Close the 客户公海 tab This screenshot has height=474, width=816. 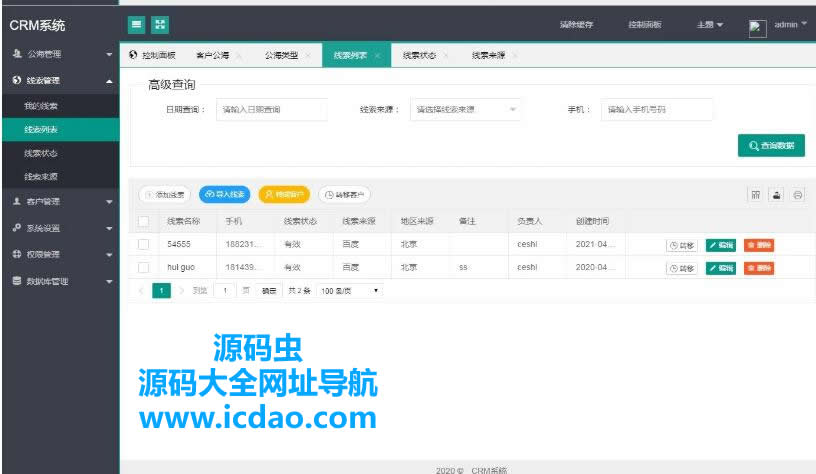click(x=239, y=56)
